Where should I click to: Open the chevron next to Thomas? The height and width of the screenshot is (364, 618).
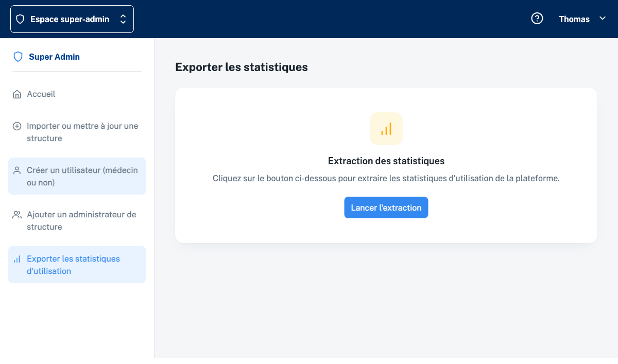tap(603, 19)
